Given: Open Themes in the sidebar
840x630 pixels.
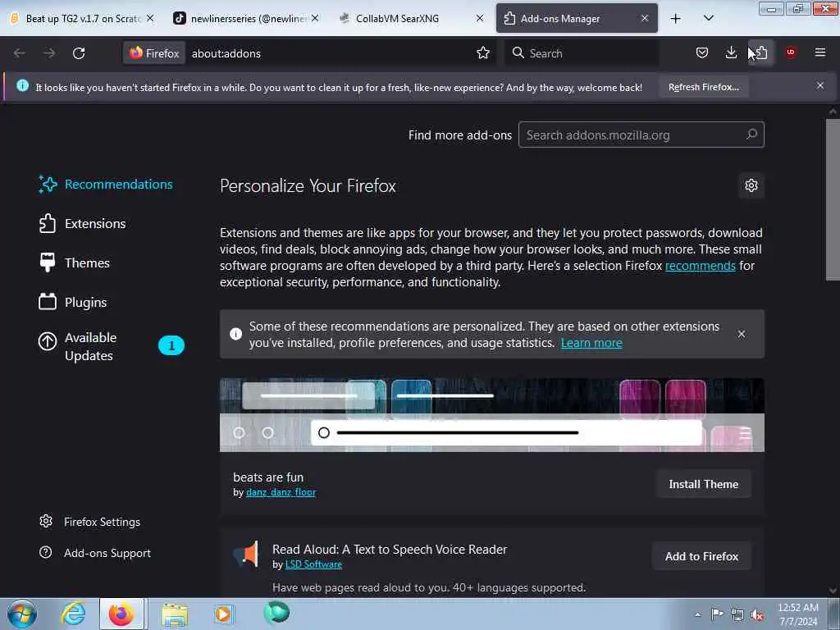Looking at the screenshot, I should pos(75,263).
